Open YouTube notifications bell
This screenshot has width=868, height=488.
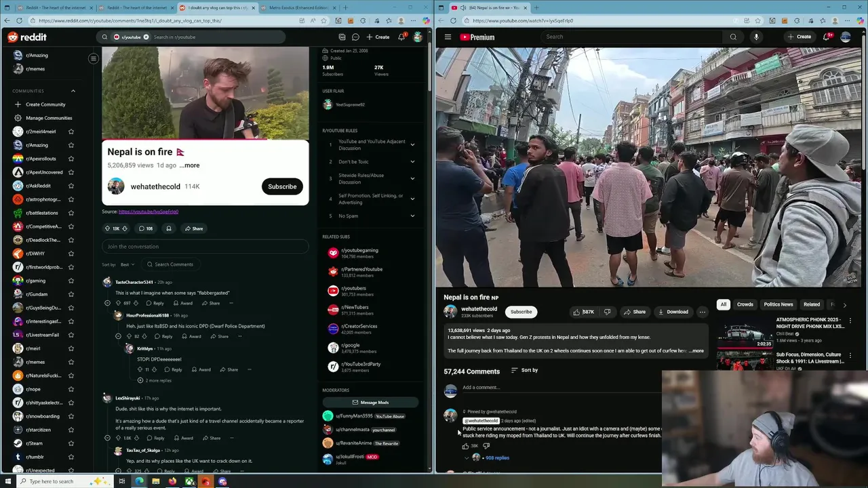click(826, 37)
